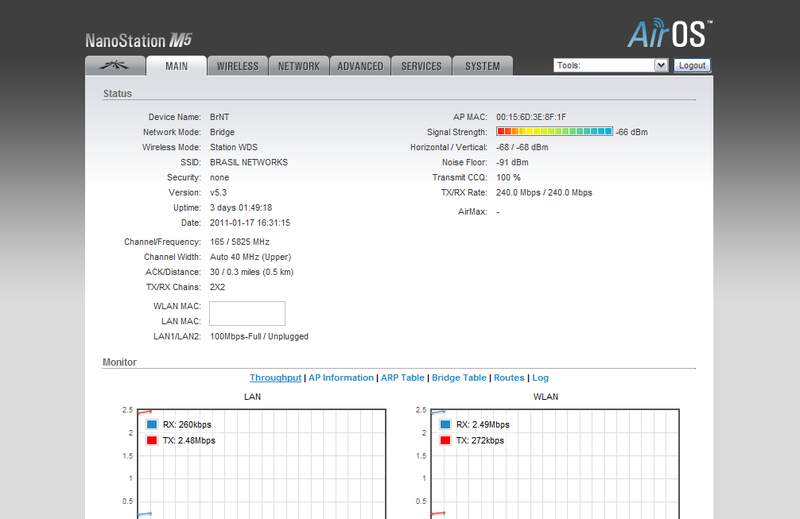
Task: Click the Date value 2011-01-17 16:31:15
Action: [250, 223]
